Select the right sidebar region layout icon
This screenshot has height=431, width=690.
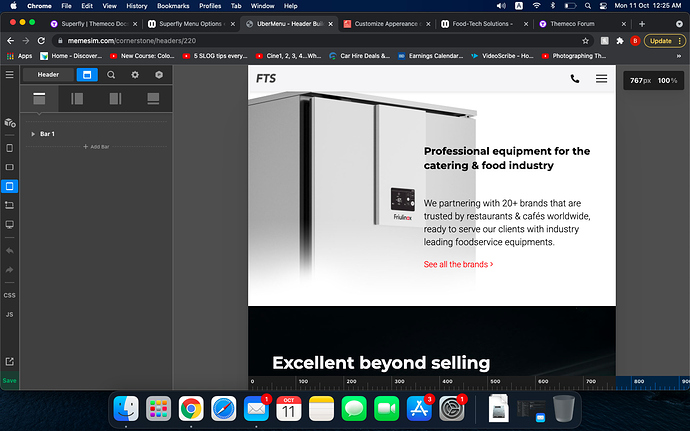coord(115,98)
